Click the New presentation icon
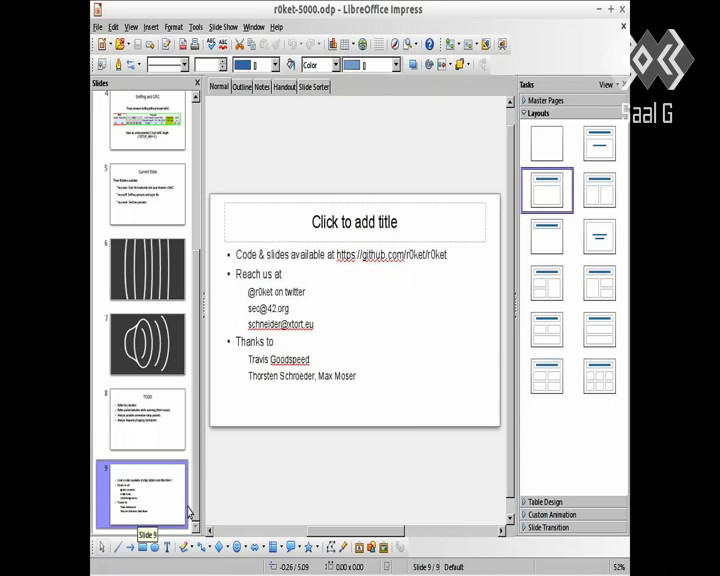The image size is (720, 576). point(102,44)
